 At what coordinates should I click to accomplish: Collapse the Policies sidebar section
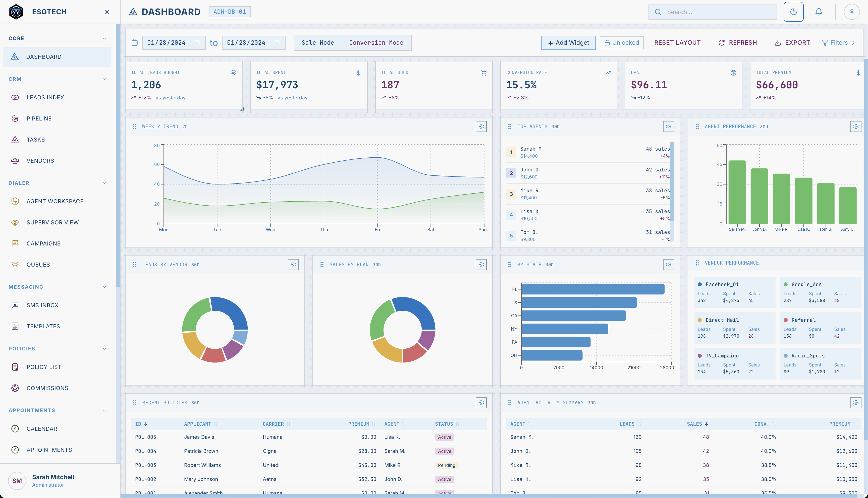click(x=104, y=349)
